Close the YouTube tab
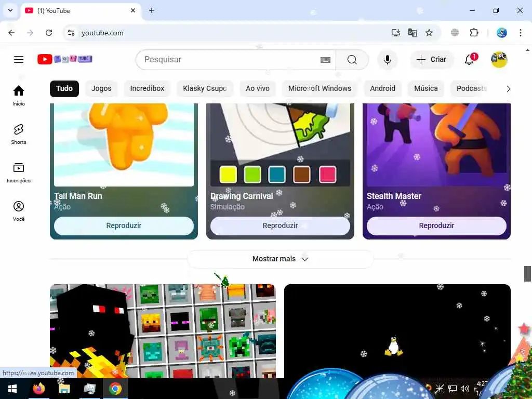532x399 pixels. click(133, 10)
